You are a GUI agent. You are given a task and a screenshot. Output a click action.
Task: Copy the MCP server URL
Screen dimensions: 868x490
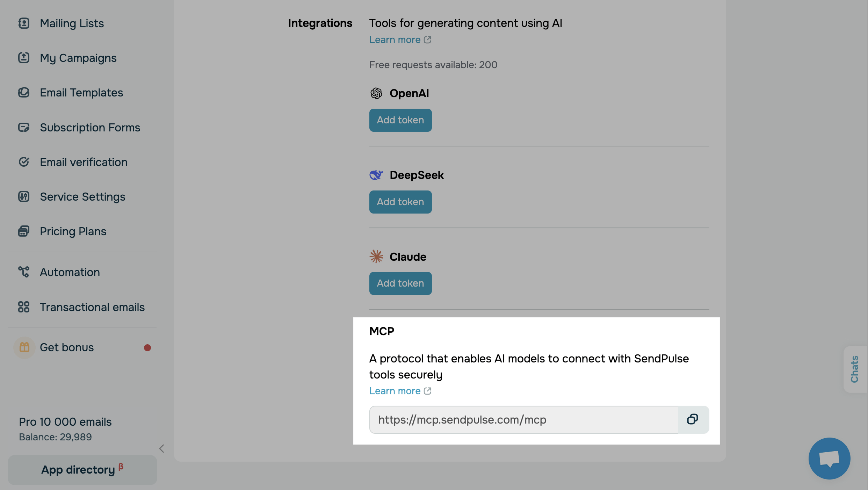tap(693, 419)
